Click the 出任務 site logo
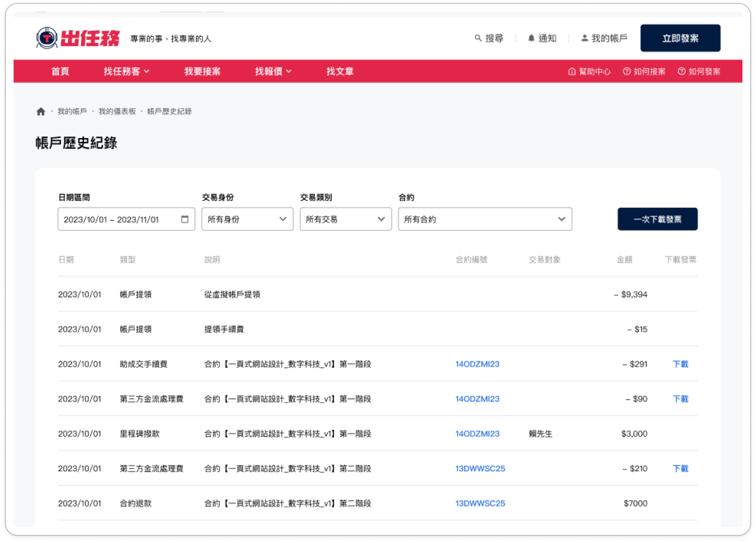The width and height of the screenshot is (756, 543). pyautogui.click(x=78, y=38)
